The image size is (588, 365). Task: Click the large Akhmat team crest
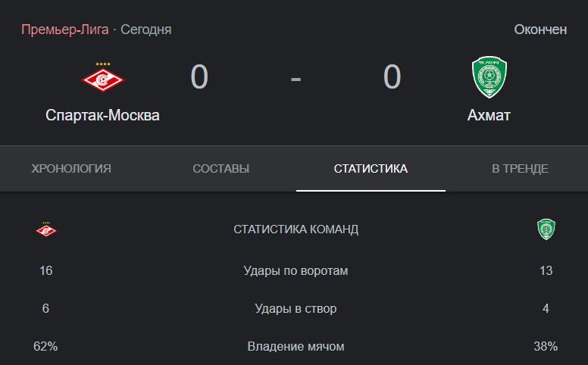(489, 77)
